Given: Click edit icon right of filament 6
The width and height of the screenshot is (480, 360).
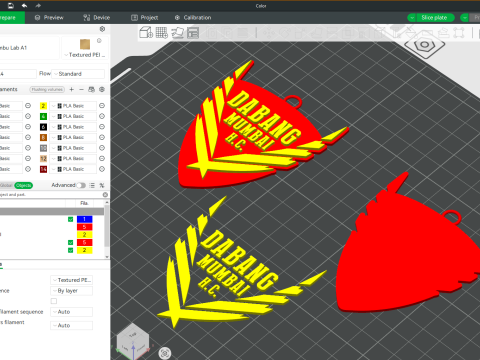Looking at the screenshot, I should click(102, 127).
